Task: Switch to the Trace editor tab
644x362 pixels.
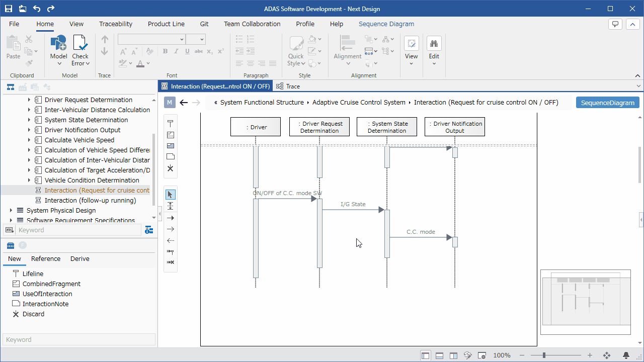Action: click(x=288, y=86)
